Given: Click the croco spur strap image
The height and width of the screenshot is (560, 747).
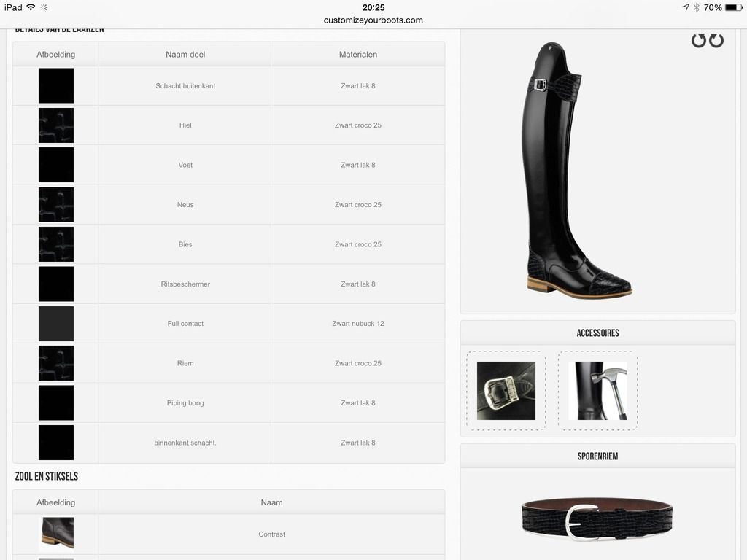Looking at the screenshot, I should click(597, 519).
